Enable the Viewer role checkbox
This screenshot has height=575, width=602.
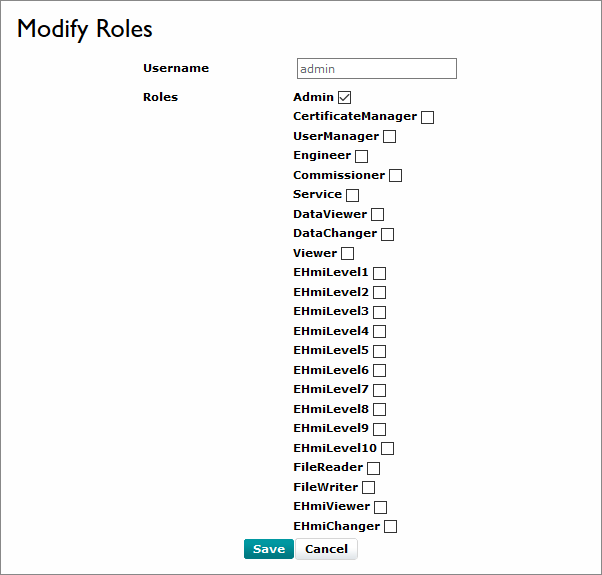[347, 254]
